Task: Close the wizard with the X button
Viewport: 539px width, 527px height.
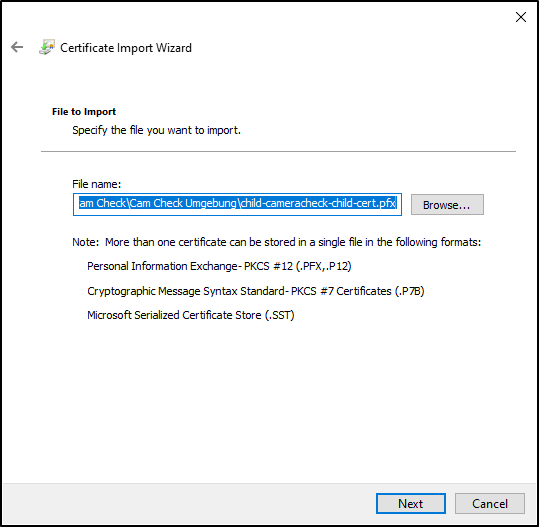Action: 520,17
